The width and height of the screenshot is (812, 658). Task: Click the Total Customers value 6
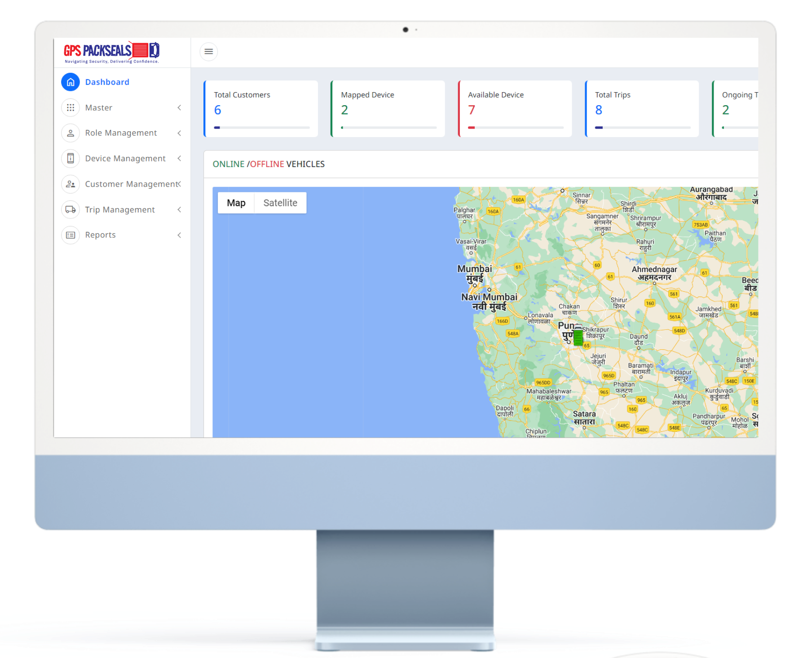click(217, 110)
